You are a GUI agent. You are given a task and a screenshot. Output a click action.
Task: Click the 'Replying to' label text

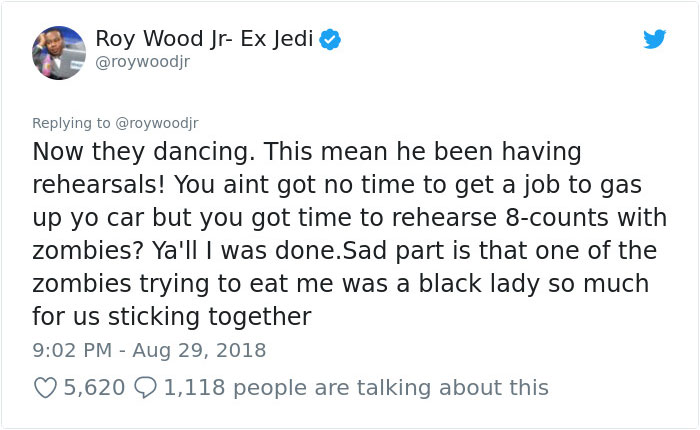click(x=74, y=122)
